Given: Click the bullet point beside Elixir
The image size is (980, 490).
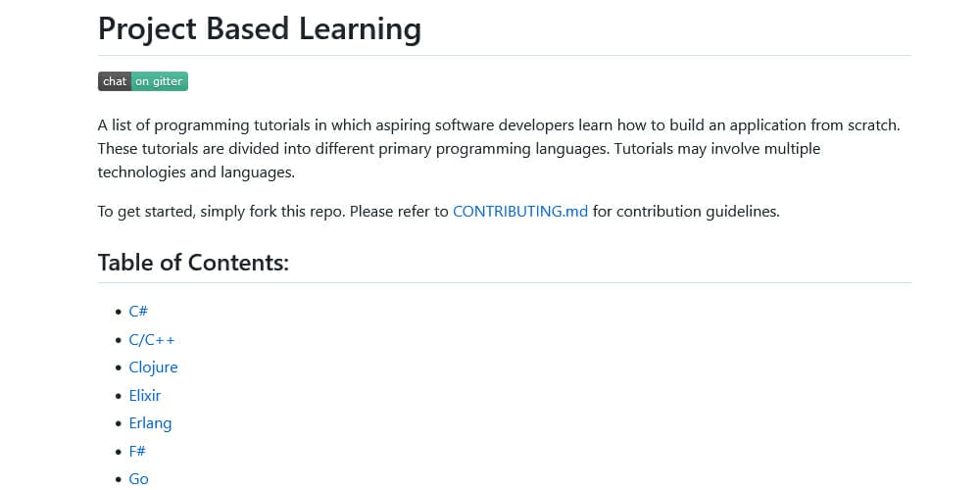Looking at the screenshot, I should click(x=119, y=396).
